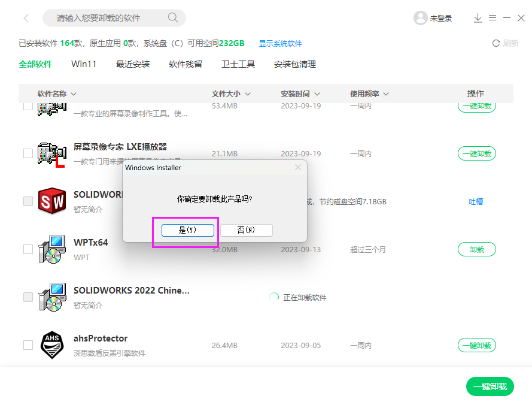
Task: Click the ahsProtector shield icon
Action: pos(52,345)
